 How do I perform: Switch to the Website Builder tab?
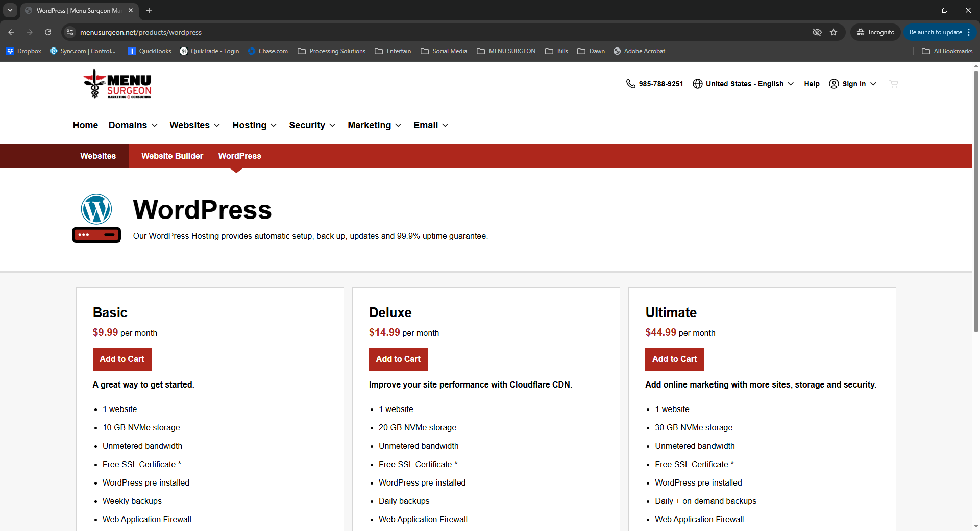172,156
